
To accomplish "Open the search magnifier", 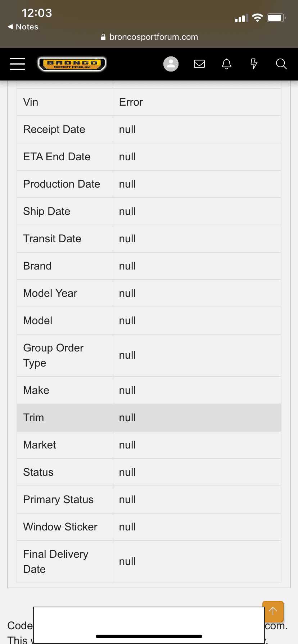I will click(281, 64).
